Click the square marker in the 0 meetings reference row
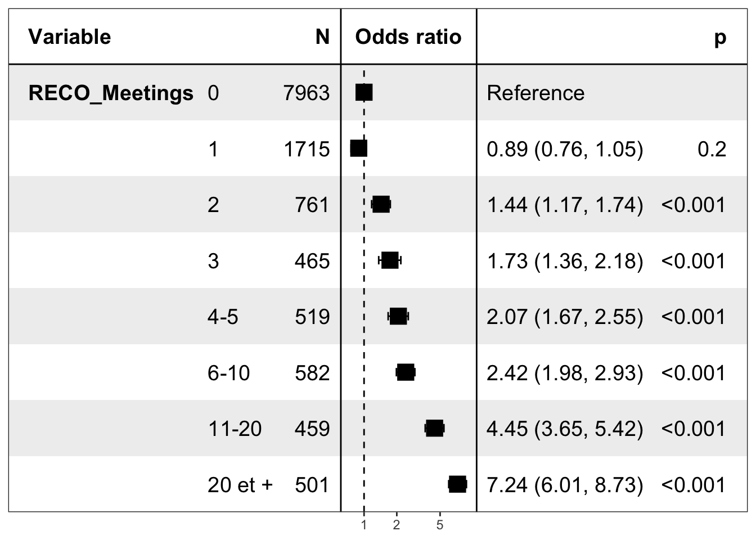 [364, 92]
